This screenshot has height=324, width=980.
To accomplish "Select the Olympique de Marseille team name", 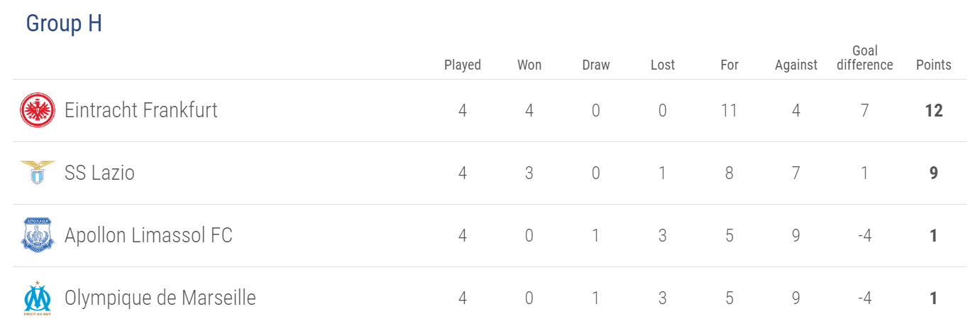I will pyautogui.click(x=160, y=298).
